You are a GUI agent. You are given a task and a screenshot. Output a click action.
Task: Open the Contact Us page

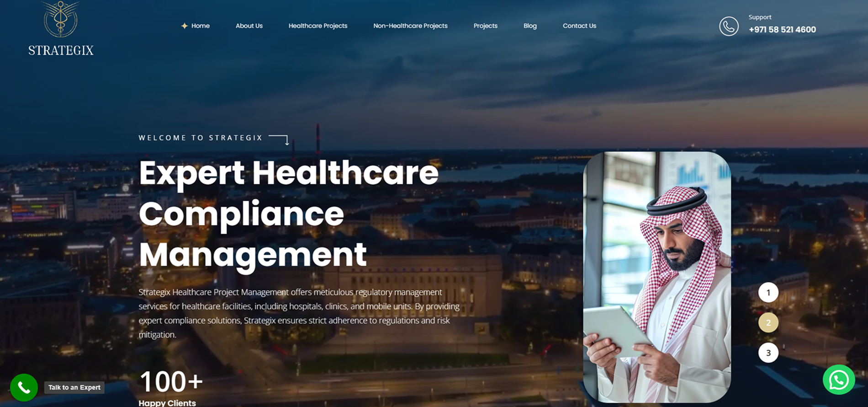[579, 26]
